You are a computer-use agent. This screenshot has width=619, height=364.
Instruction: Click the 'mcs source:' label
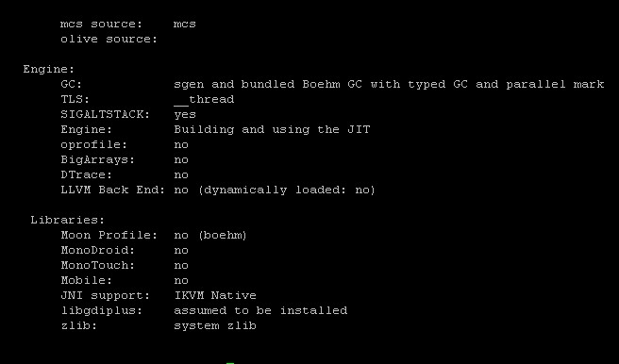pyautogui.click(x=101, y=25)
